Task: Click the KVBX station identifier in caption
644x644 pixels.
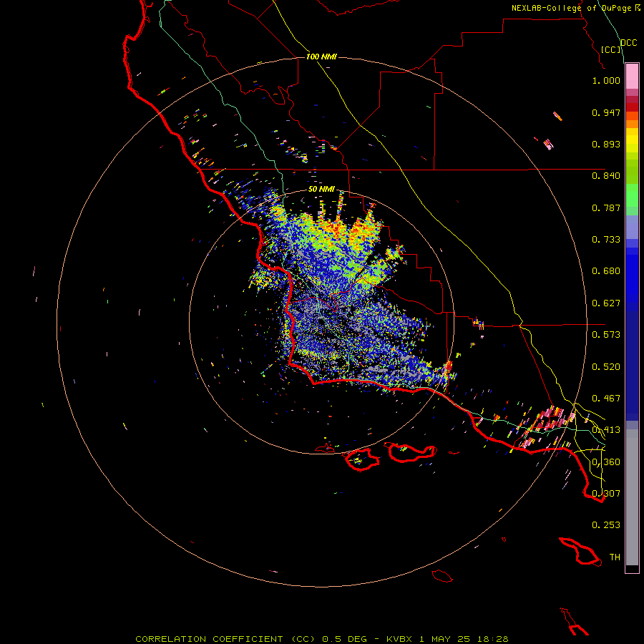Action: click(x=399, y=639)
